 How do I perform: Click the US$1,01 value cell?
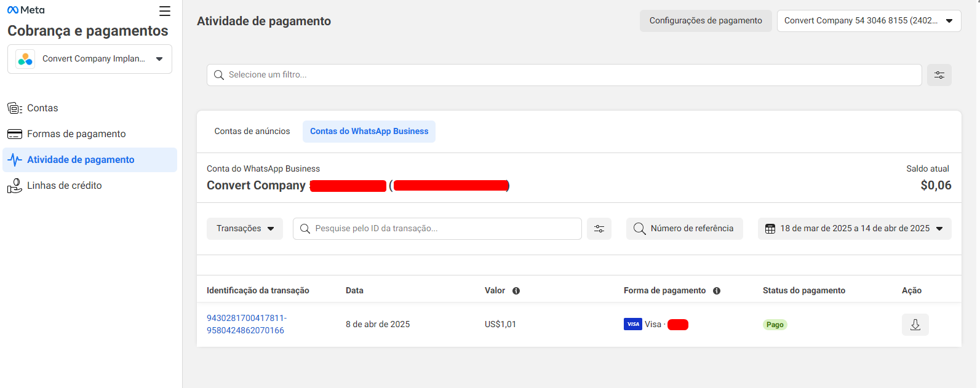(500, 325)
